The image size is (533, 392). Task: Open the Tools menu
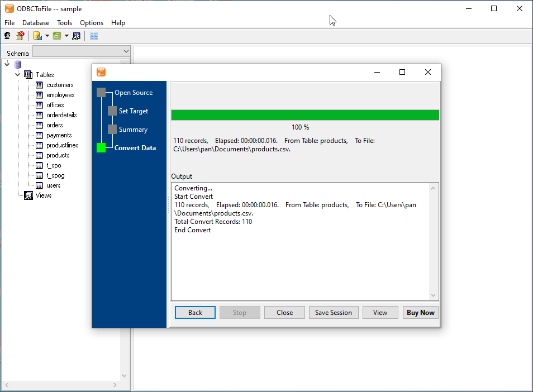pos(64,23)
